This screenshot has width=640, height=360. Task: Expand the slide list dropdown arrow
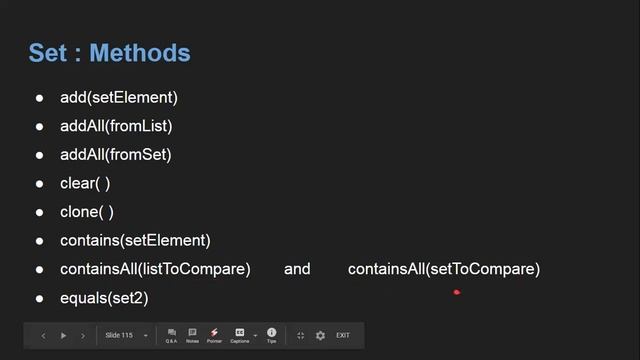point(146,336)
